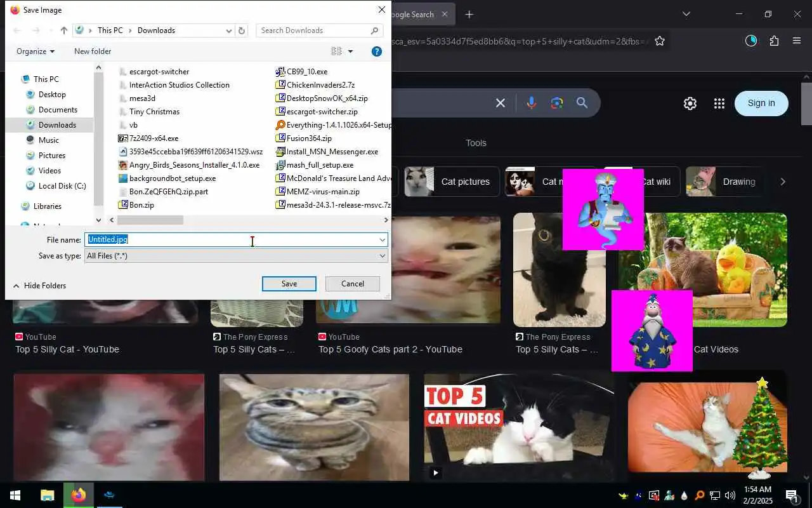
Task: Select Desktop in navigation pane
Action: [x=52, y=95]
